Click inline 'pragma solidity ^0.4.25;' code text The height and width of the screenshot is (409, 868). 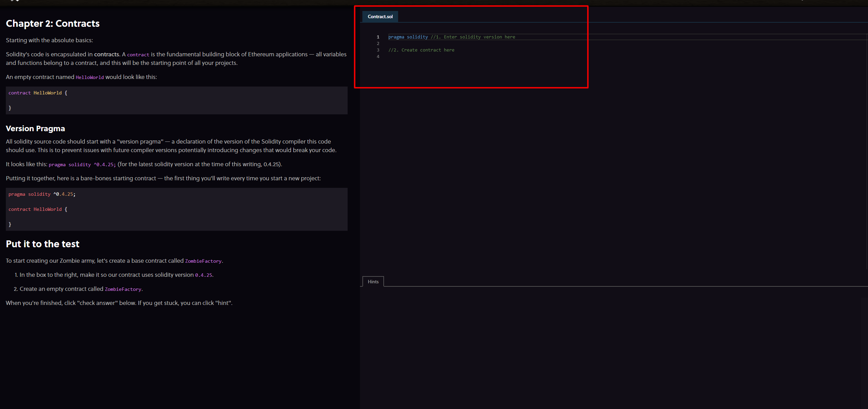point(82,164)
